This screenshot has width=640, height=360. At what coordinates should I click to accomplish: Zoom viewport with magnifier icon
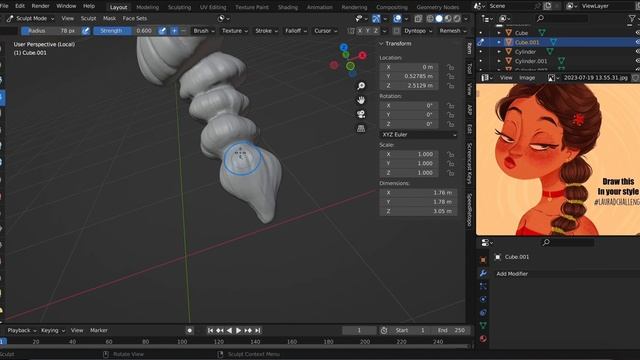pos(361,86)
